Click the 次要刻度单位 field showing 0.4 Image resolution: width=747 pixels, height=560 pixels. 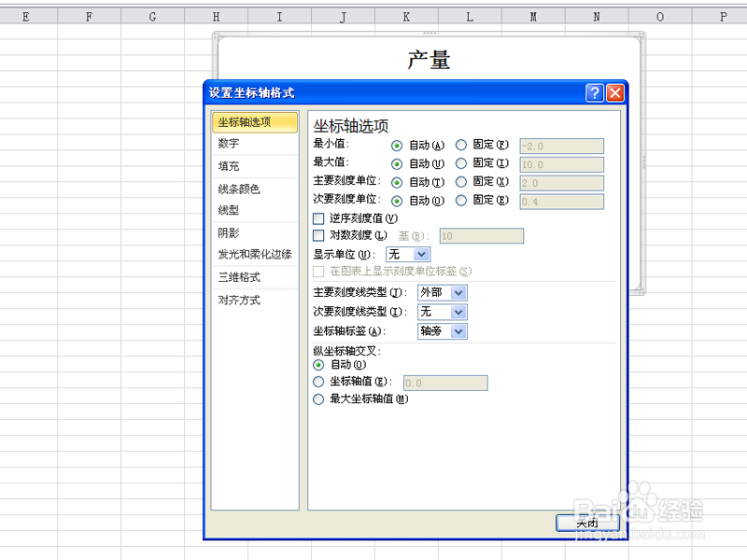[x=562, y=202]
